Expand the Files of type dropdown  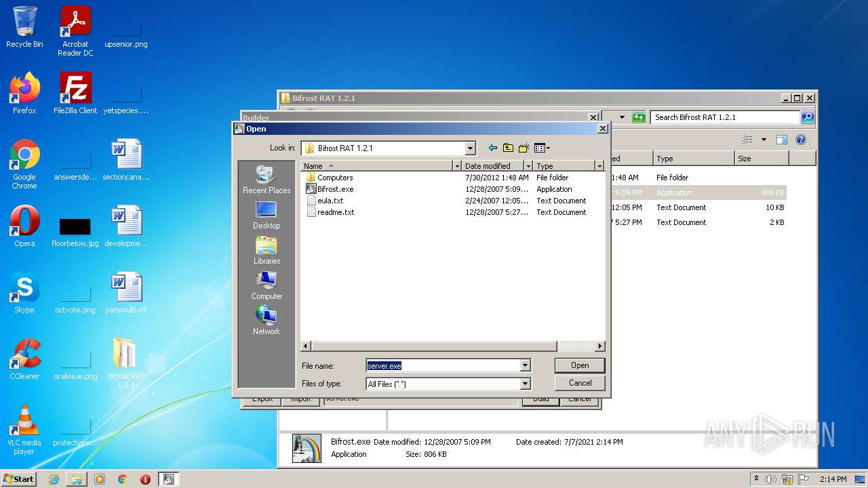click(x=525, y=384)
